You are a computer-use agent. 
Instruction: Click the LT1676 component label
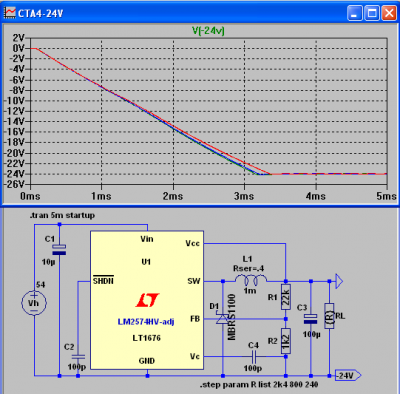146,338
